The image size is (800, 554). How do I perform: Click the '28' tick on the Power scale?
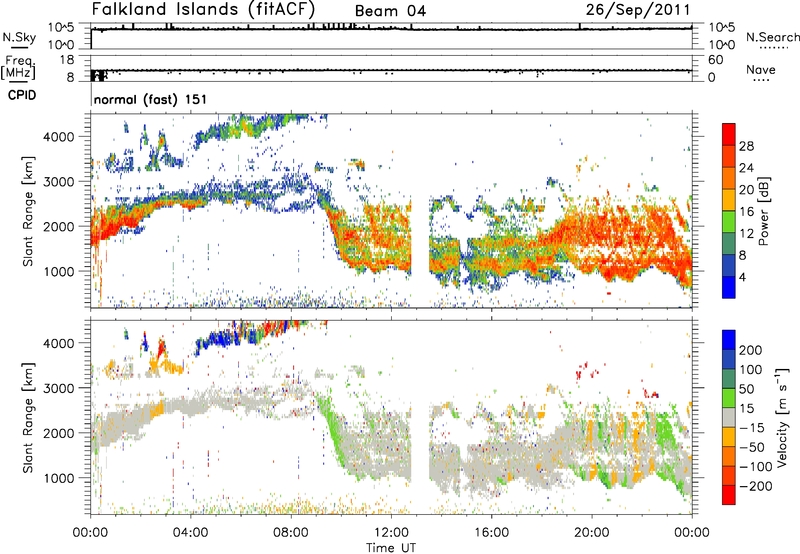click(x=746, y=146)
